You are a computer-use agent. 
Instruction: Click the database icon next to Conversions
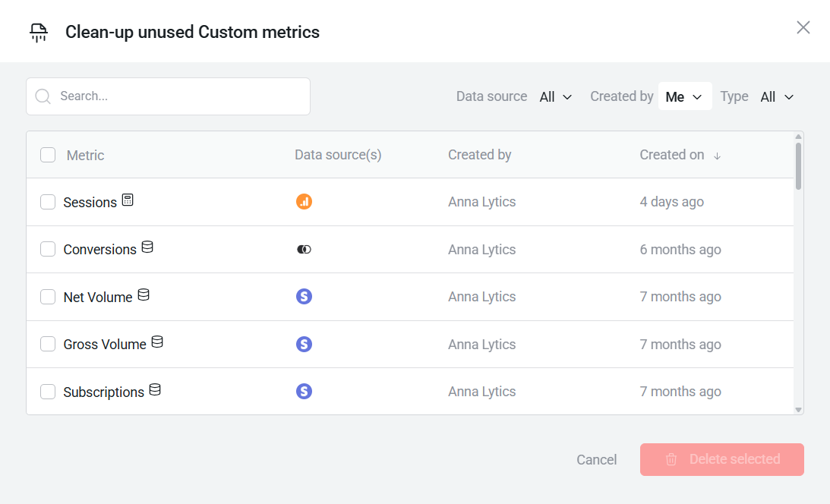[x=147, y=247]
